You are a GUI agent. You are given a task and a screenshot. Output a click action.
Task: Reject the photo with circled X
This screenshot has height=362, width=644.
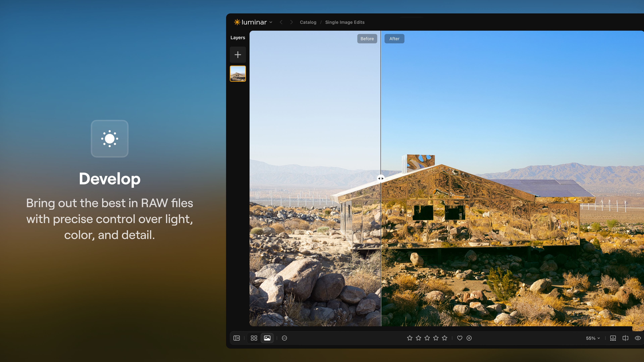tap(469, 338)
